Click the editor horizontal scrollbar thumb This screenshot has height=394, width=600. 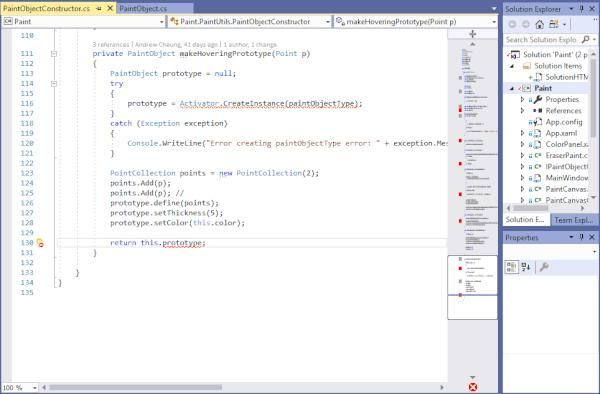[136, 387]
